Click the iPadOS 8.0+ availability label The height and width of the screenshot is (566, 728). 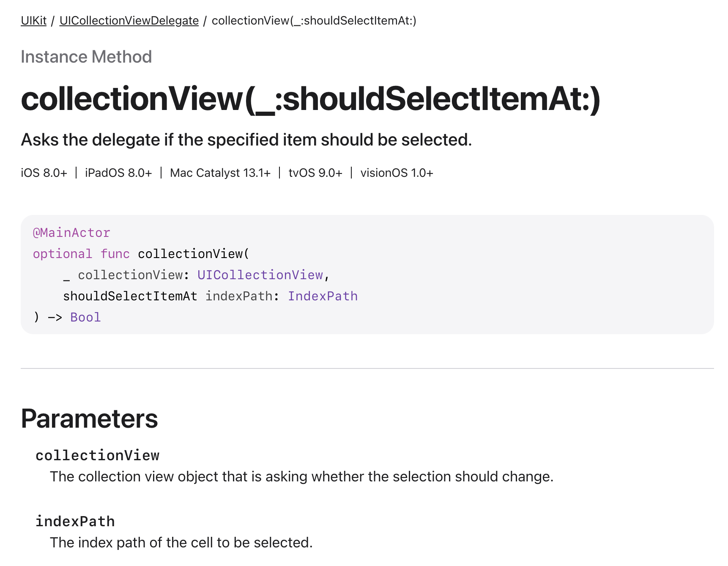(118, 173)
